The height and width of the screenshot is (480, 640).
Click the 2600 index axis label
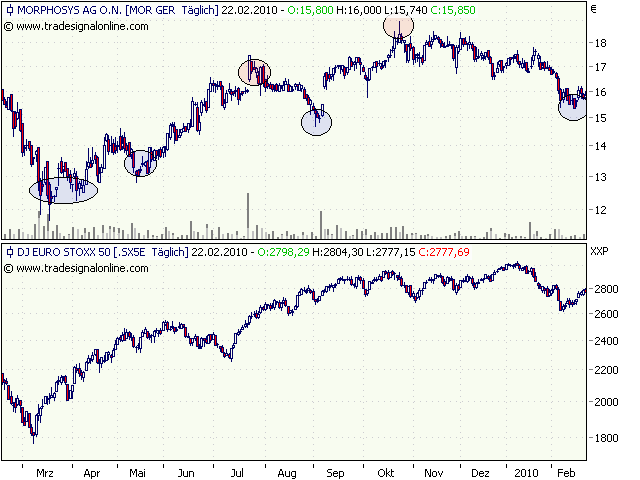tap(606, 314)
